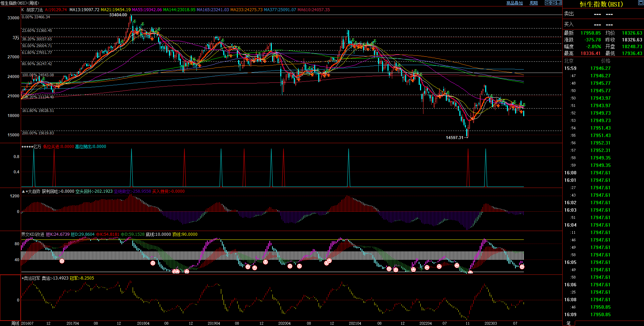Click the MA144 green legend label
Screen dimensions: 644x326
(x=179, y=10)
